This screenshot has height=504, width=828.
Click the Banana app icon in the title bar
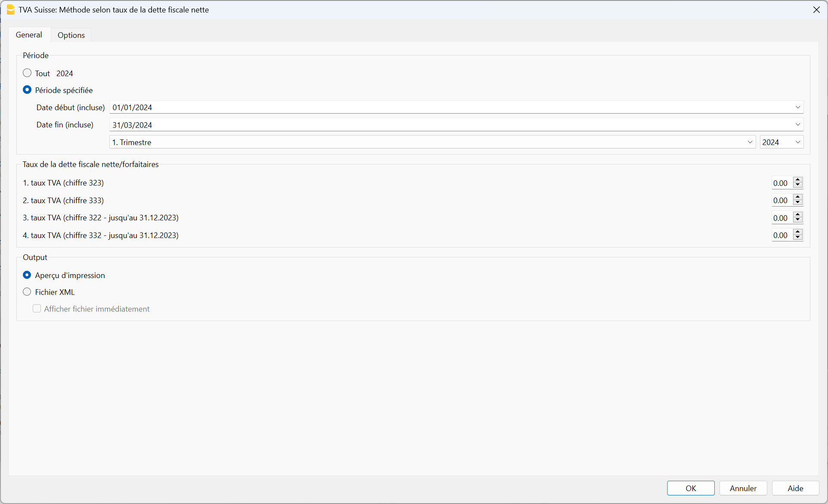(x=10, y=9)
